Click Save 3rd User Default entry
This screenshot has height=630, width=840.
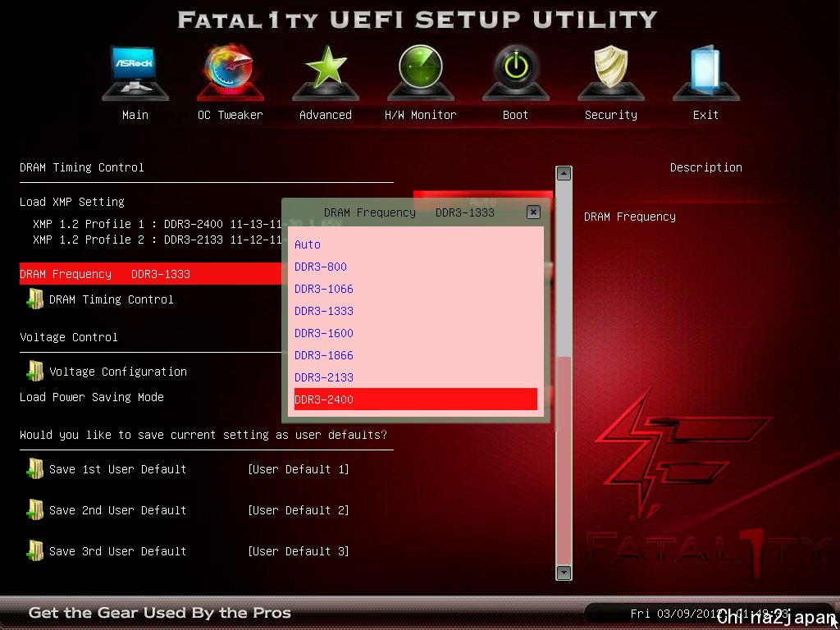pyautogui.click(x=118, y=551)
